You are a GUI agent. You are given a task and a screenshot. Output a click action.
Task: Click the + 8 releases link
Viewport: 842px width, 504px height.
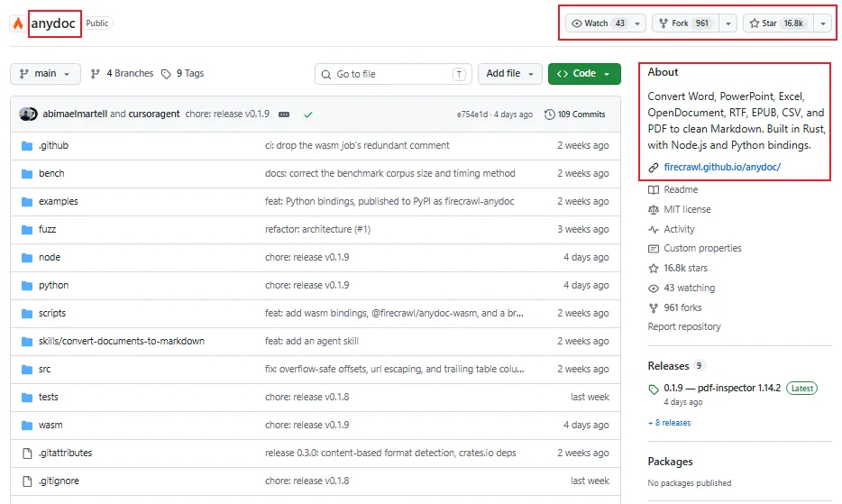(669, 423)
